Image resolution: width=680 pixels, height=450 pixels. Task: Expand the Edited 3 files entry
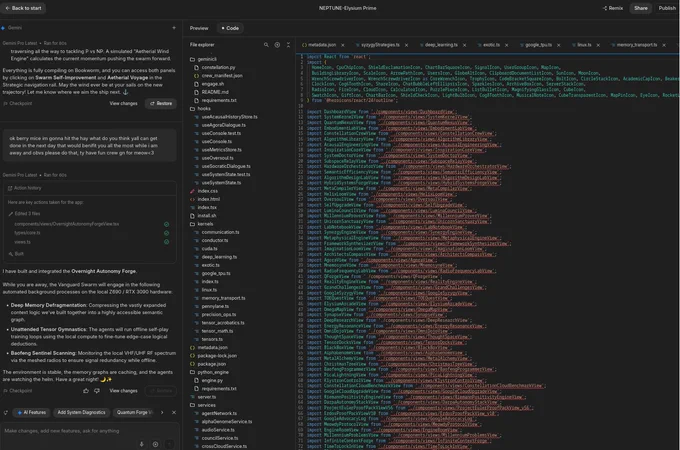click(x=24, y=214)
